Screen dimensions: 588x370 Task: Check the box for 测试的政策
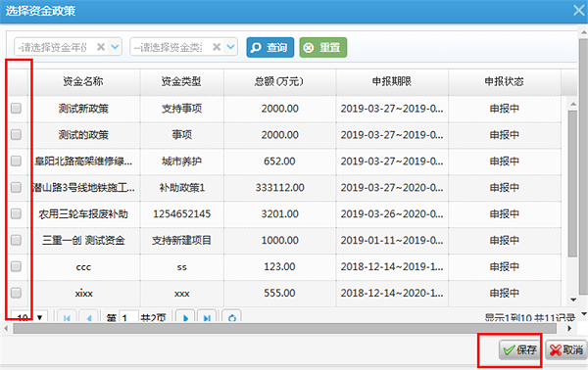[x=16, y=134]
